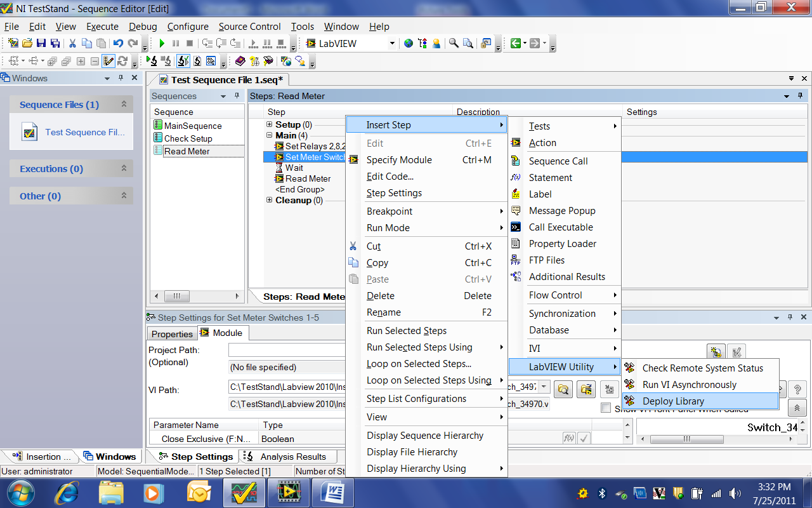Image resolution: width=812 pixels, height=508 pixels.
Task: Open LabVIEW from the taskbar
Action: [x=288, y=492]
